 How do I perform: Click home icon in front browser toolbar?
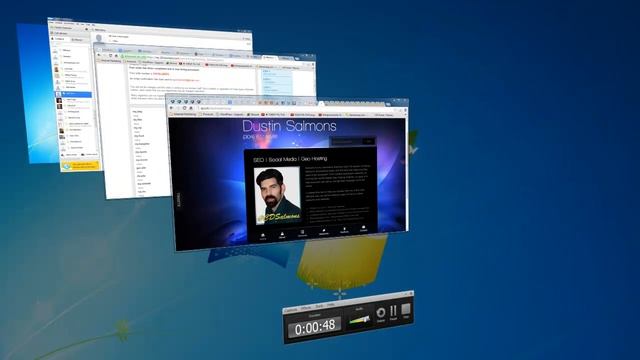tap(191, 108)
